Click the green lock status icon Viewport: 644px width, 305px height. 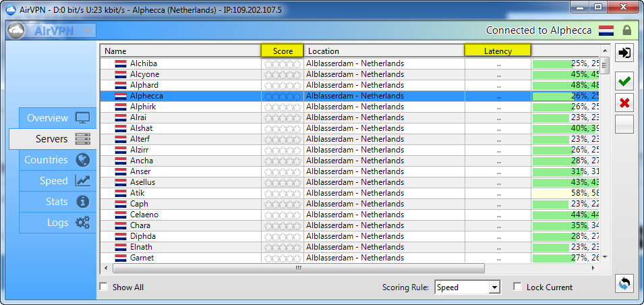coord(626,30)
